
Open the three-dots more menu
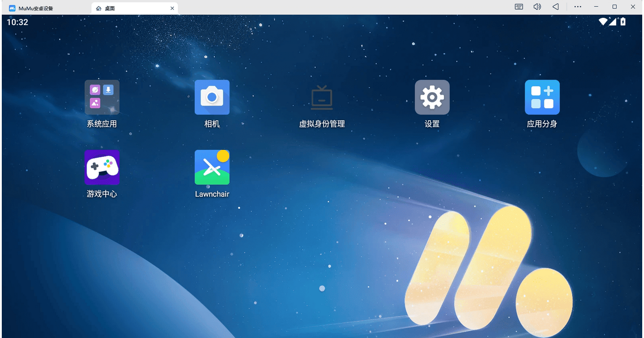coord(578,7)
